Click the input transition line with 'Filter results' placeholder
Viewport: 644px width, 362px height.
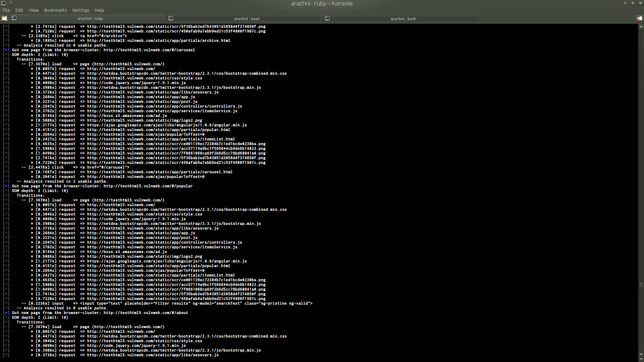167,303
